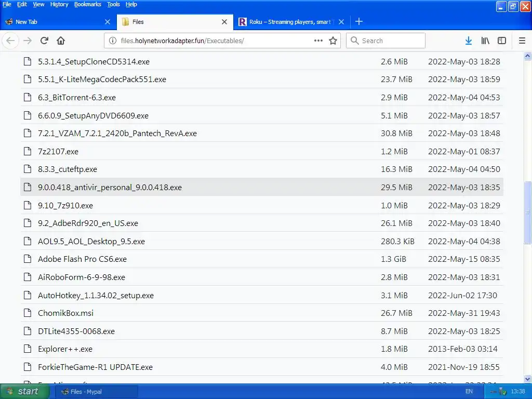Open ForkieTheGame-R1 UPDATE.exe link
This screenshot has width=532, height=399.
pos(96,367)
